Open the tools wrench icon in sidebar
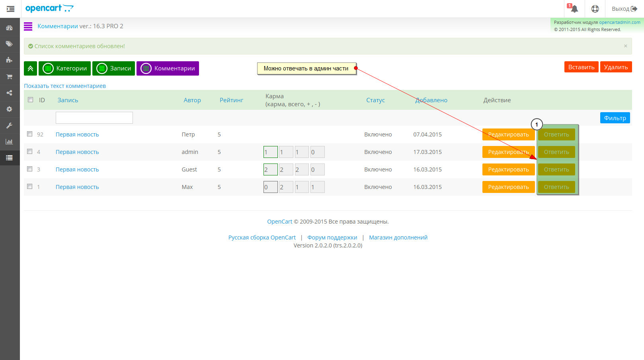The image size is (644, 360). [x=9, y=125]
